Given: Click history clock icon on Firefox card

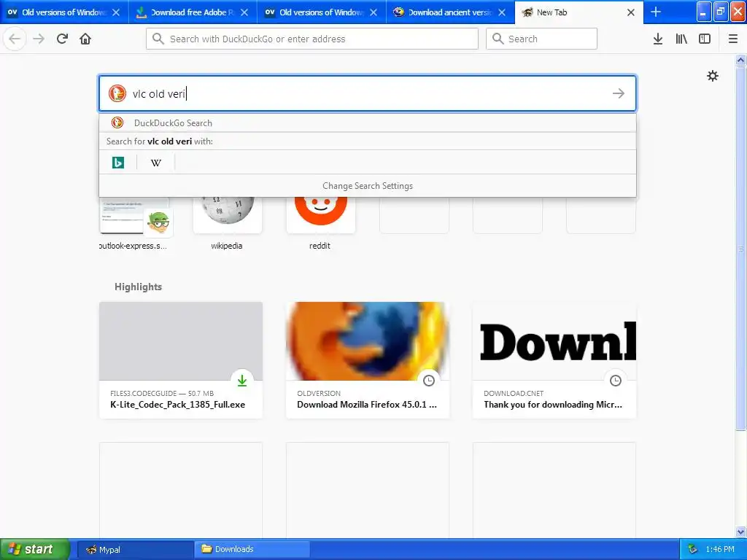Looking at the screenshot, I should coord(429,381).
